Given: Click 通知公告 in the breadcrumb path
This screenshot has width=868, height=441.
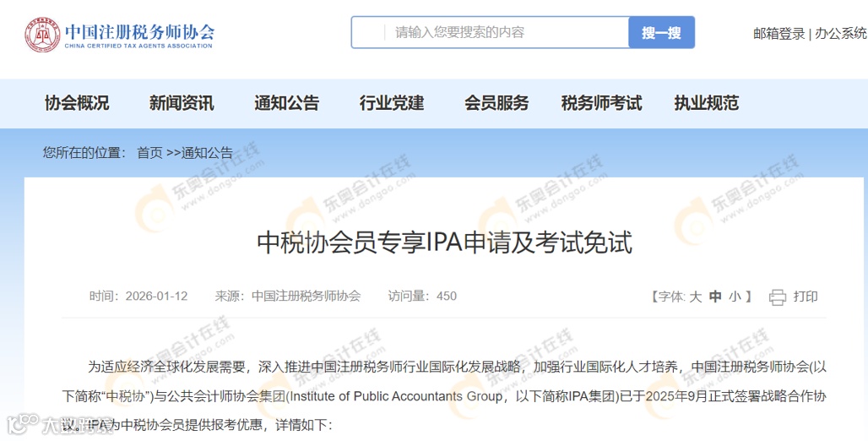Looking at the screenshot, I should tap(207, 153).
